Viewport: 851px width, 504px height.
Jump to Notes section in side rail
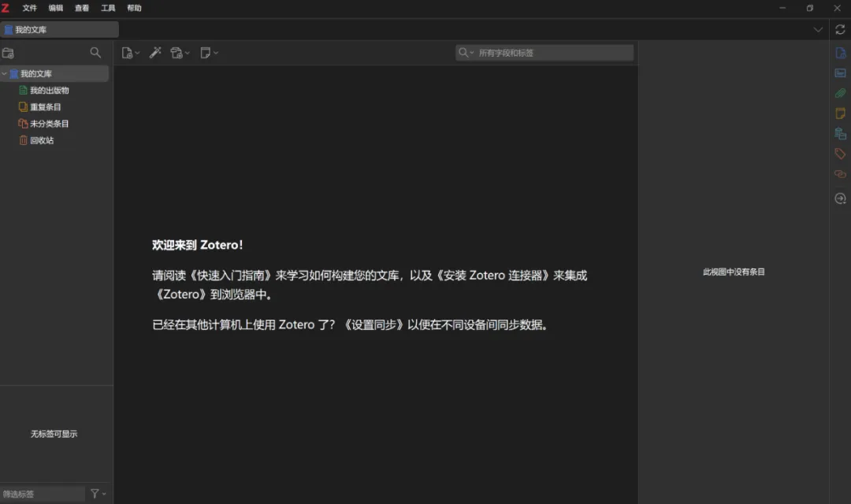pos(840,113)
